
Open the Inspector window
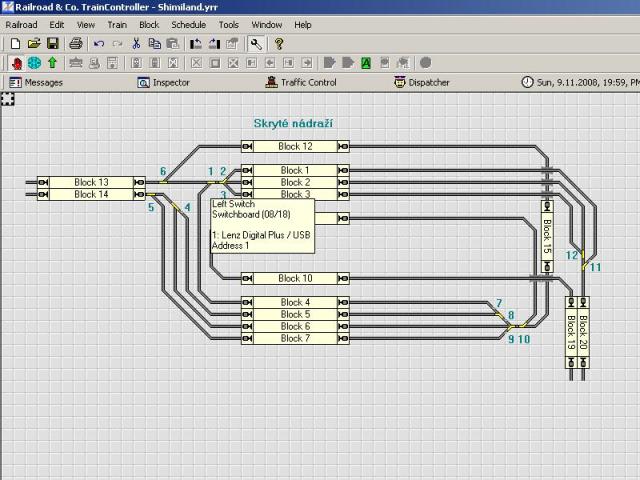click(x=163, y=82)
